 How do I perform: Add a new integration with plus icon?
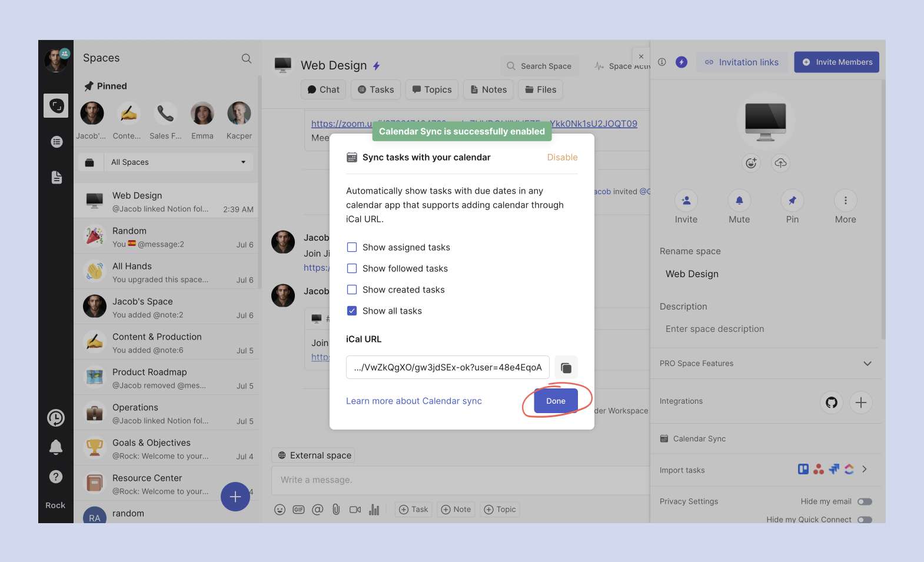[x=860, y=403]
